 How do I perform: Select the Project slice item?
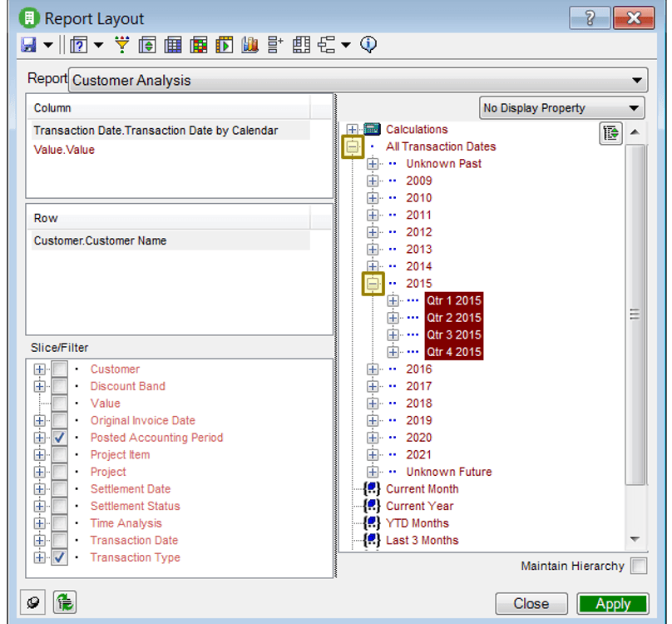coord(108,472)
